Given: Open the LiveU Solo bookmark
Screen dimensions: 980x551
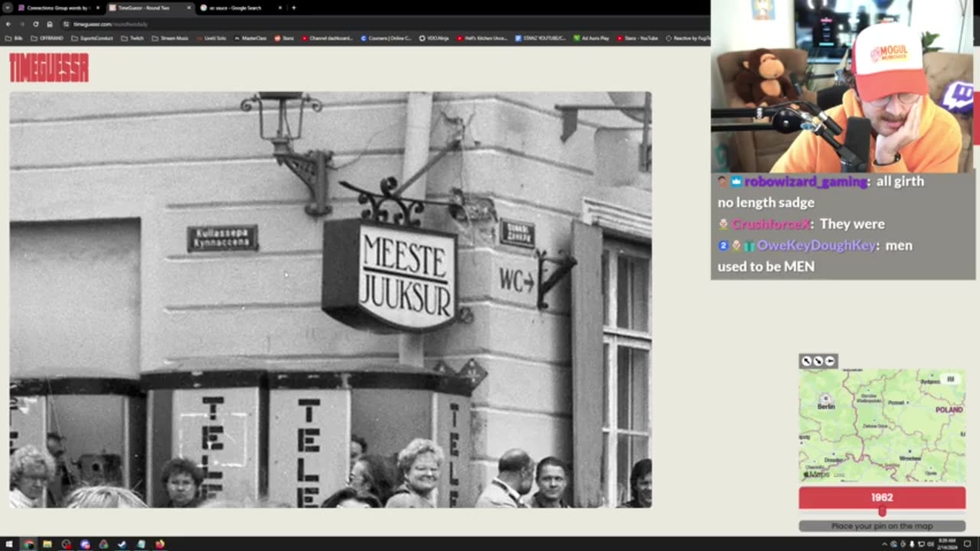Looking at the screenshot, I should pyautogui.click(x=211, y=37).
